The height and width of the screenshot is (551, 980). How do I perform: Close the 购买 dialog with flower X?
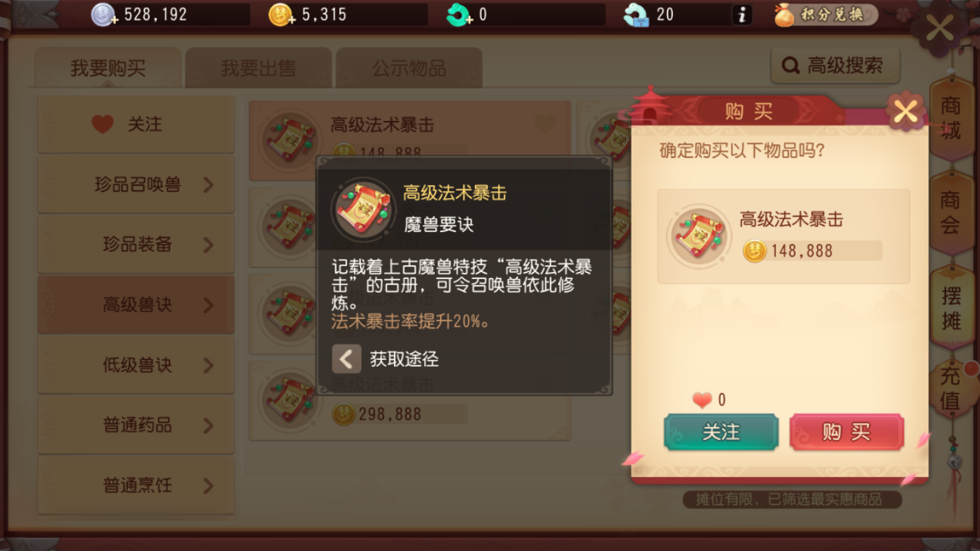pyautogui.click(x=906, y=112)
